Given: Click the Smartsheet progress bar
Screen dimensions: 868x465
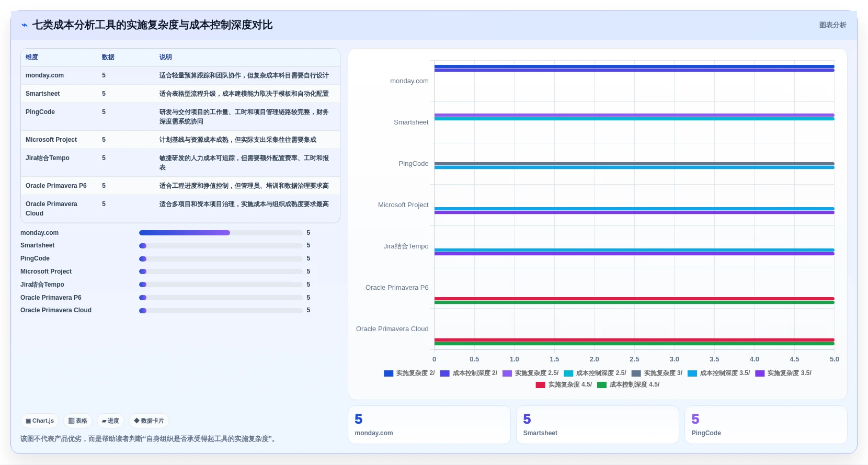Looking at the screenshot, I should click(221, 246).
